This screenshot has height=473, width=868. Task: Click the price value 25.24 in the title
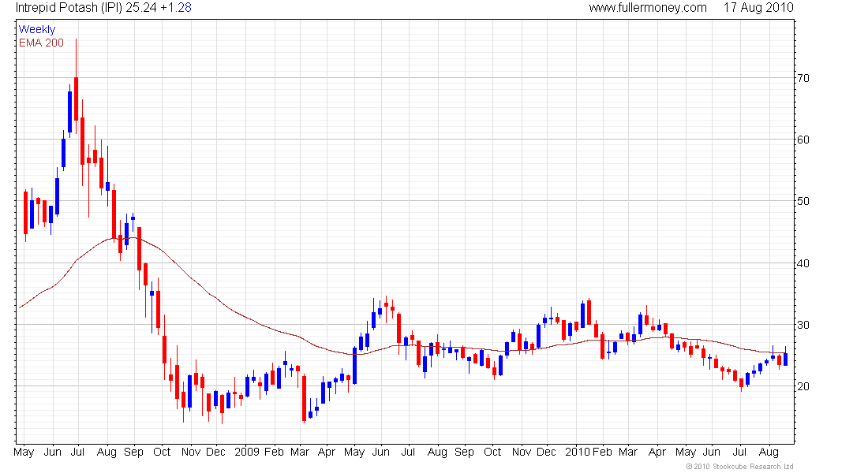[141, 8]
